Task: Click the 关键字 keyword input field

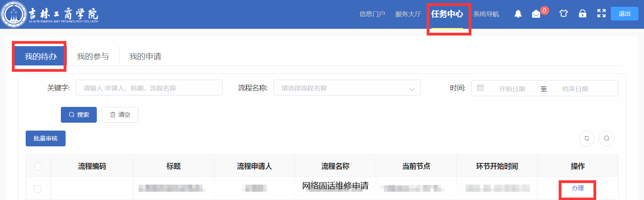Action: point(149,88)
